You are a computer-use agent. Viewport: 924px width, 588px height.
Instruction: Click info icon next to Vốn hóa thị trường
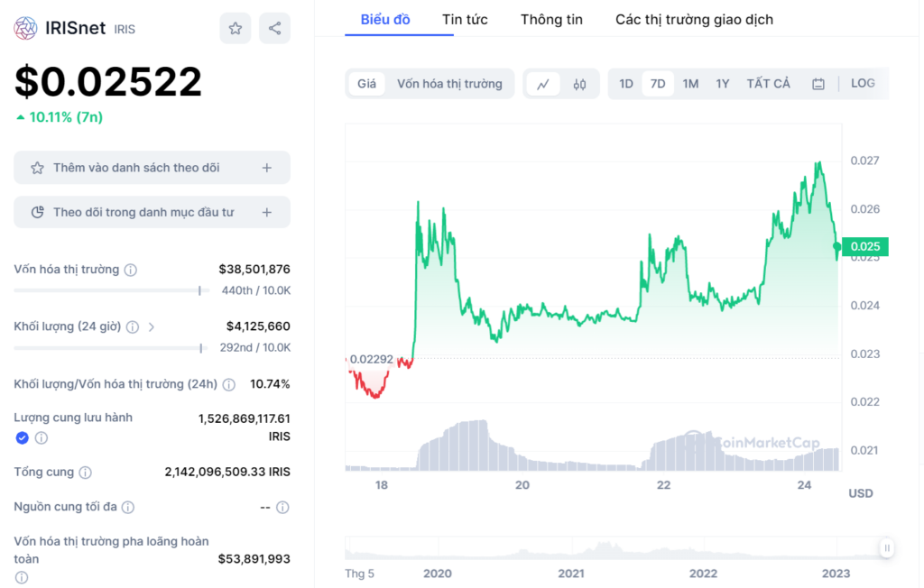131,270
